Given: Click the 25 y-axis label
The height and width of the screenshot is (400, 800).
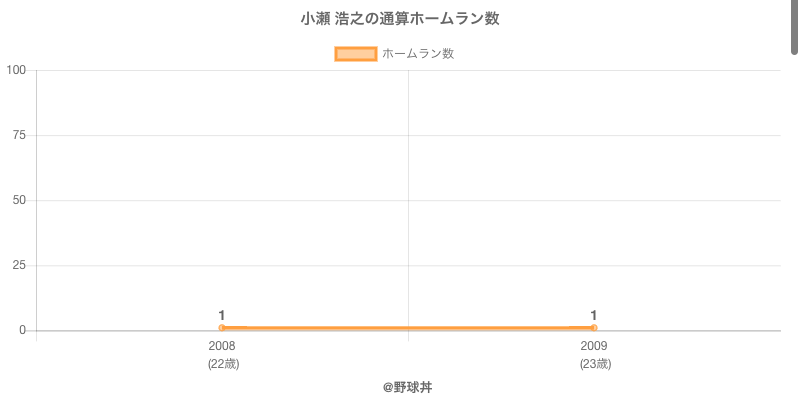Looking at the screenshot, I should (x=19, y=265).
